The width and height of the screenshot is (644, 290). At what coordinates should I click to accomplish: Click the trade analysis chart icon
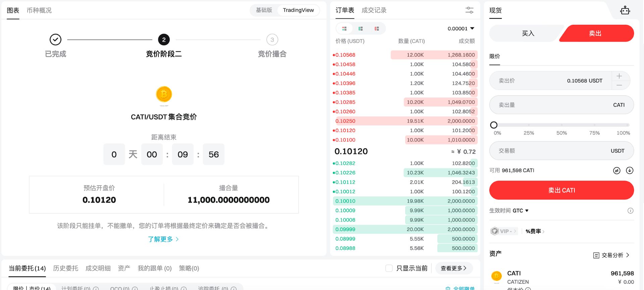pos(596,255)
